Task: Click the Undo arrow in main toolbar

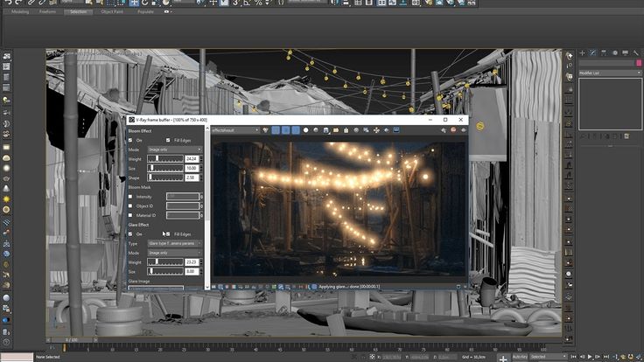Action: point(8,3)
